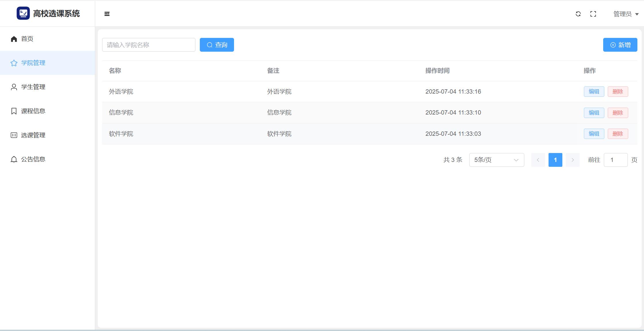Screen dimensions: 644x331
Task: Go to 学生管理 in sidebar
Action: tap(33, 87)
